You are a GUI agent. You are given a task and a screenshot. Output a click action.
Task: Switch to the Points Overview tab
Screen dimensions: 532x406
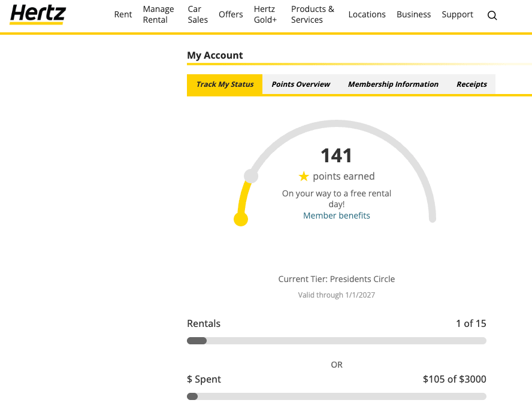coord(301,84)
